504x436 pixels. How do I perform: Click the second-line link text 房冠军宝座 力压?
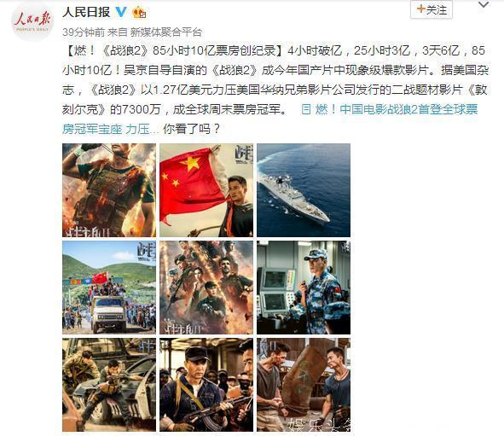point(106,129)
